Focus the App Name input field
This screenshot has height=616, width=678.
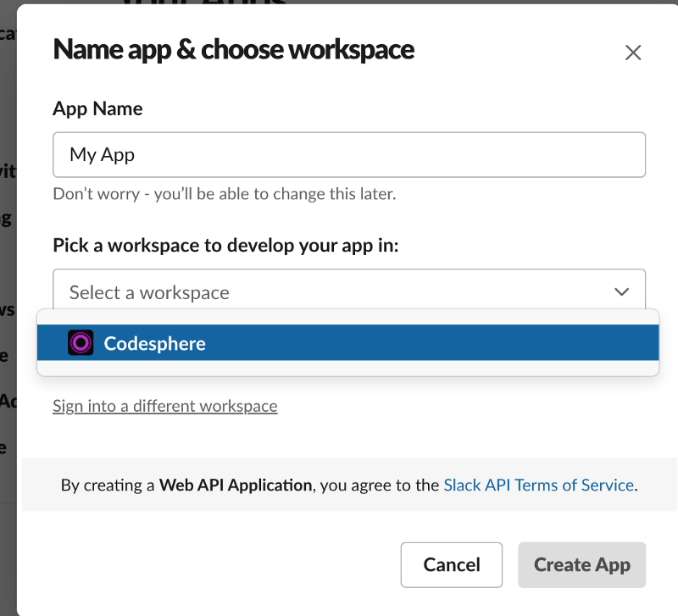coord(381,154)
